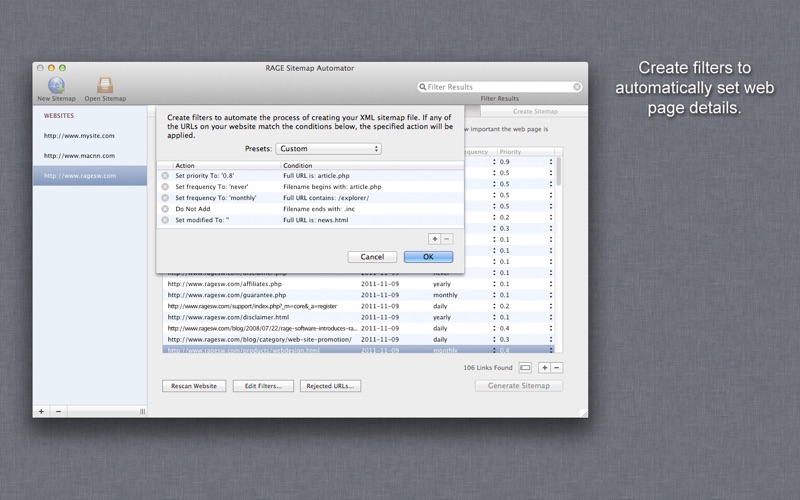The image size is (800, 500).
Task: Select http://www.mysite.com in the sidebar
Action: pos(79,136)
